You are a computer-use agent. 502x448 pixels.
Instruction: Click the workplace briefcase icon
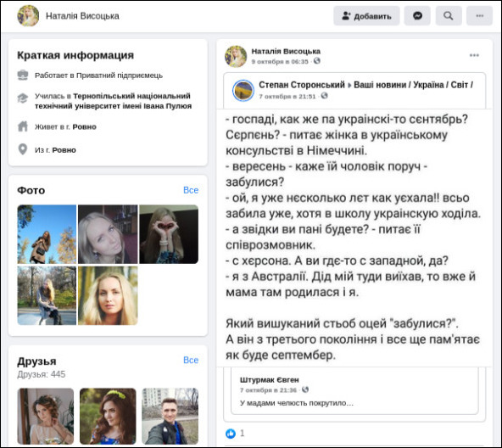(23, 76)
